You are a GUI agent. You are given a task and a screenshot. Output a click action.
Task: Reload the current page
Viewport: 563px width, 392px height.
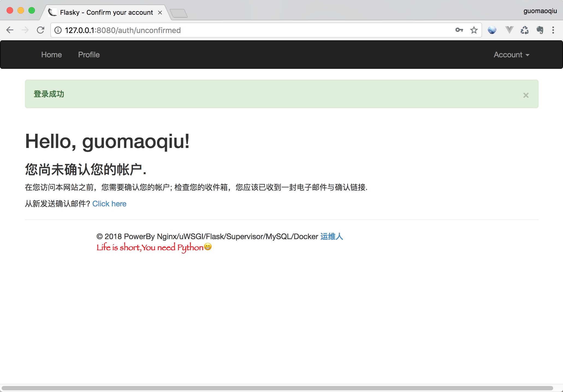[40, 30]
